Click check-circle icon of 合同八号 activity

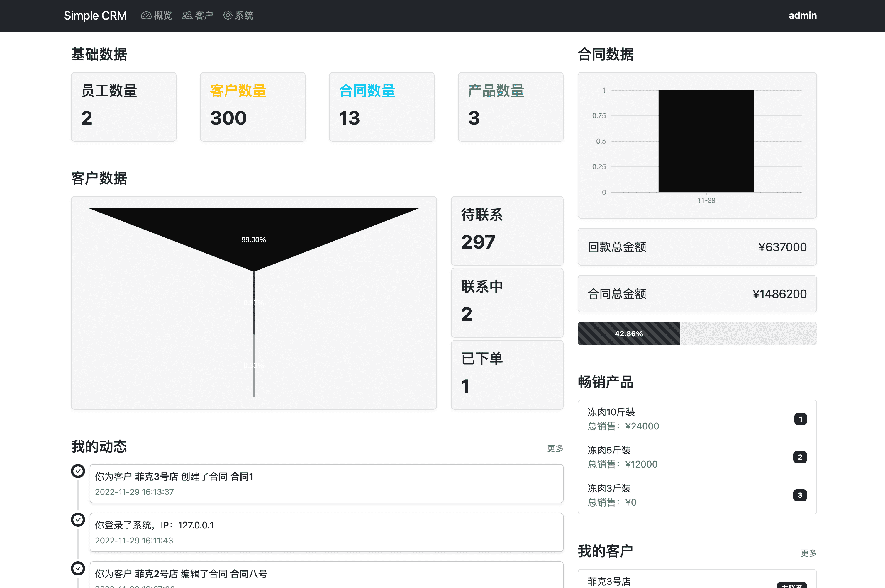click(x=78, y=568)
